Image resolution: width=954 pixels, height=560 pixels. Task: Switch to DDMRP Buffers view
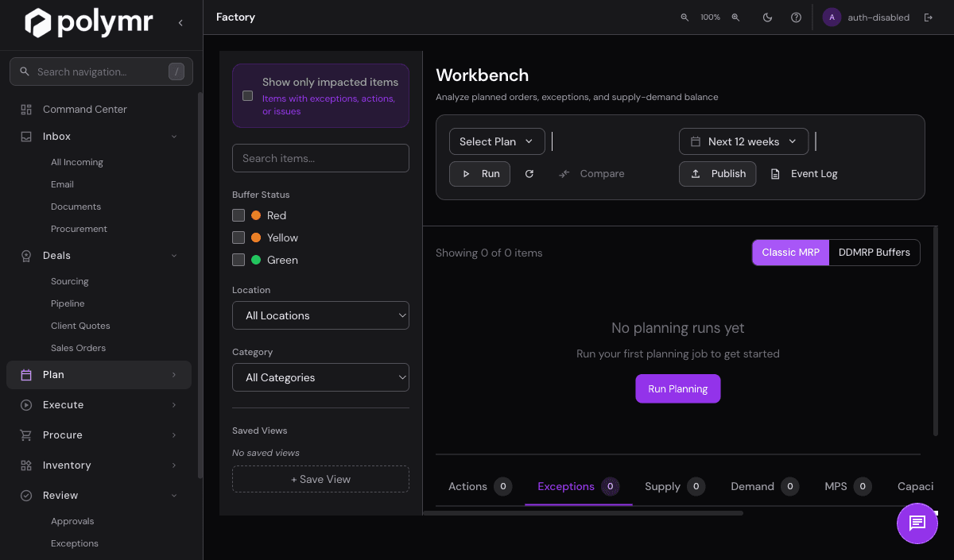click(874, 253)
